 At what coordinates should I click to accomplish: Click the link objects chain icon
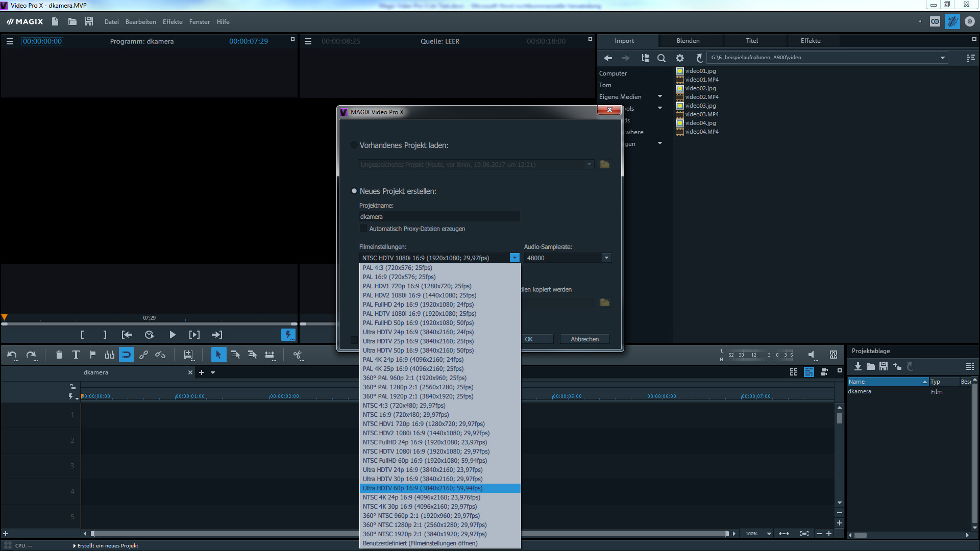pyautogui.click(x=143, y=355)
